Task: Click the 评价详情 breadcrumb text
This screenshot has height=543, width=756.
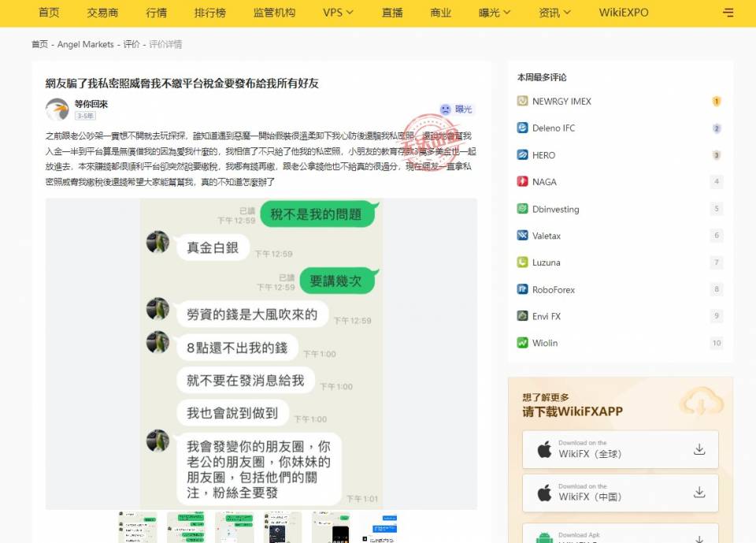Action: tap(165, 44)
